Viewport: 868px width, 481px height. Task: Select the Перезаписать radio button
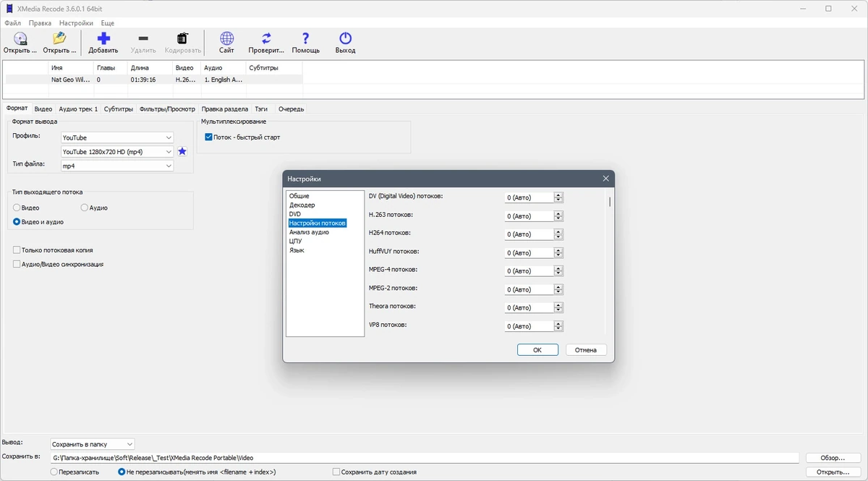pos(54,472)
